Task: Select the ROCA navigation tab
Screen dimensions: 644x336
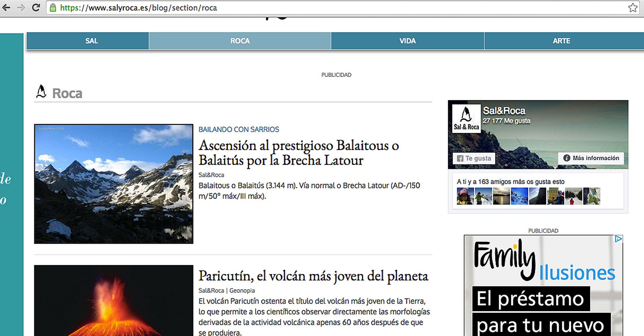Action: coord(240,41)
